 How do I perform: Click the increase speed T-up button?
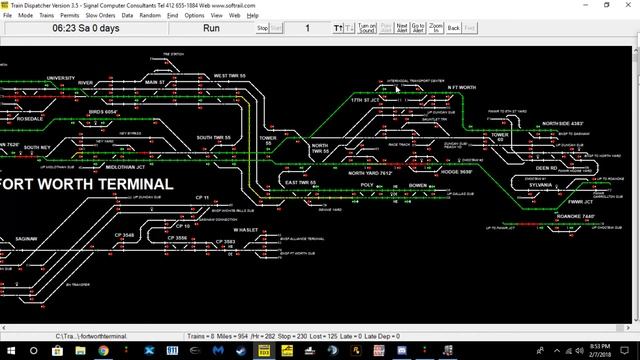338,28
